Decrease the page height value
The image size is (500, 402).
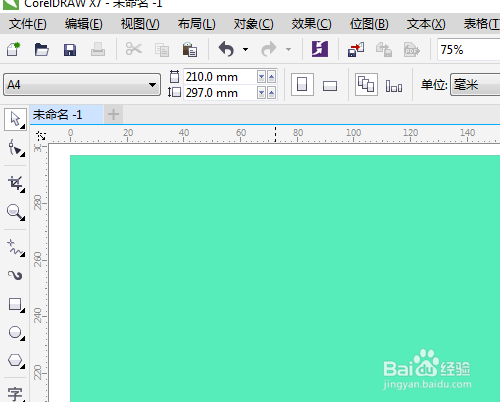coord(261,93)
